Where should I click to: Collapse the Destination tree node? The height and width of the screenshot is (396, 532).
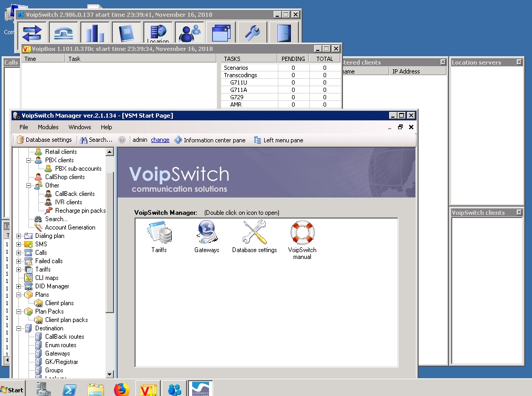pos(19,328)
